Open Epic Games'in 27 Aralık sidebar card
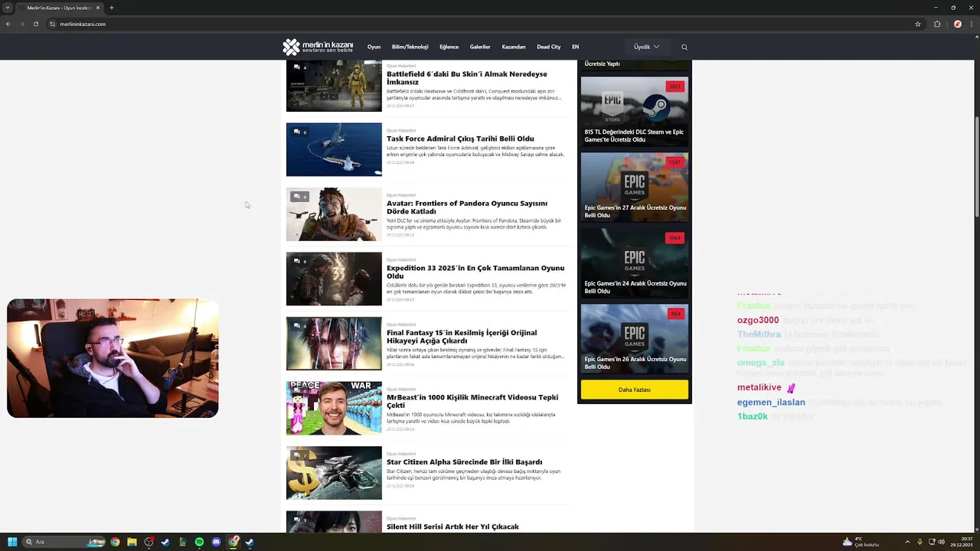Viewport: 980px width, 551px height. click(x=635, y=187)
